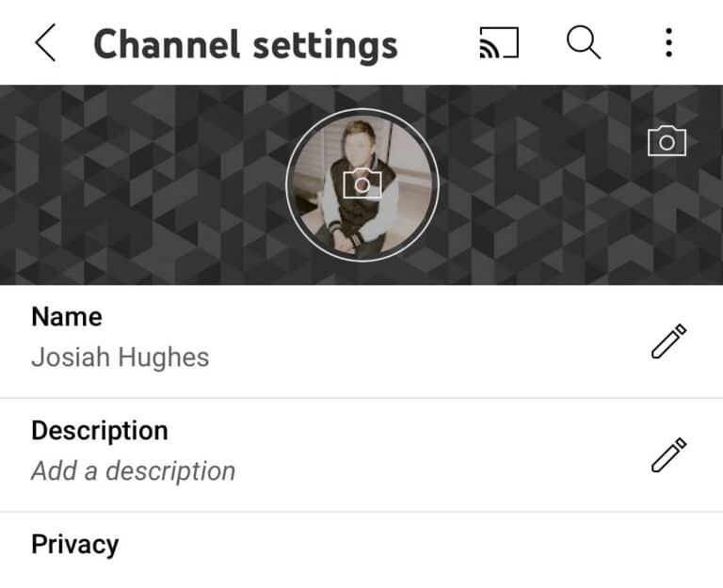Tap the dark geometric banner background

[x=138, y=184]
